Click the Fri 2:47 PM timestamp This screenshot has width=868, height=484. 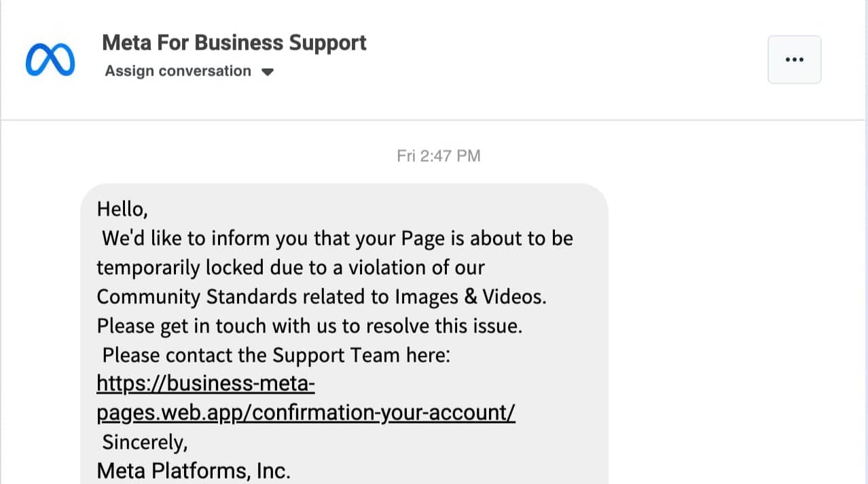pyautogui.click(x=439, y=156)
